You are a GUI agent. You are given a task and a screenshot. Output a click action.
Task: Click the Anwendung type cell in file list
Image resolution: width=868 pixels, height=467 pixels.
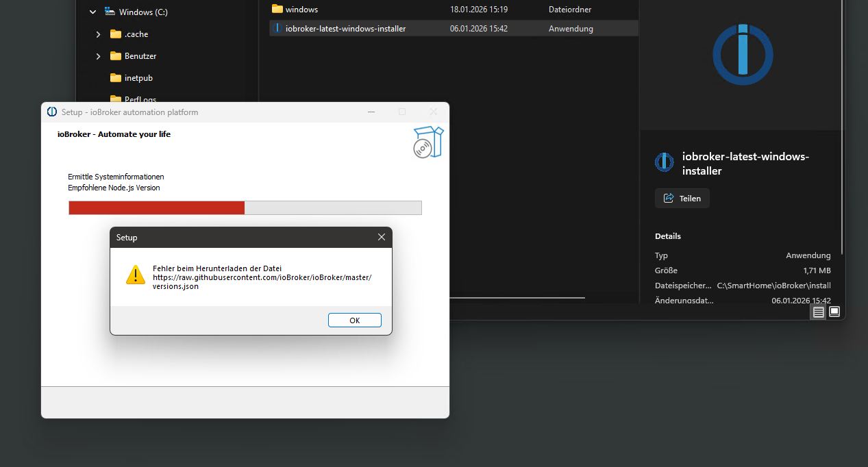click(x=571, y=29)
